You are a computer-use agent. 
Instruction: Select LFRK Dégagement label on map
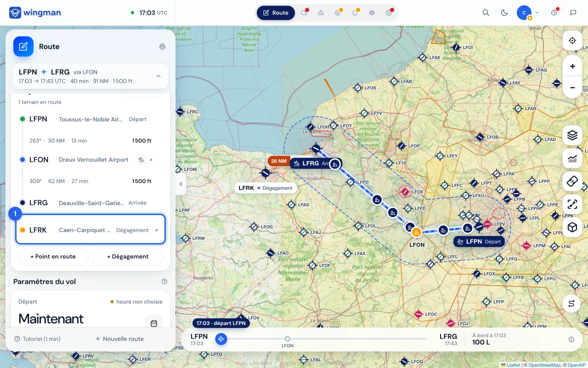pyautogui.click(x=265, y=188)
